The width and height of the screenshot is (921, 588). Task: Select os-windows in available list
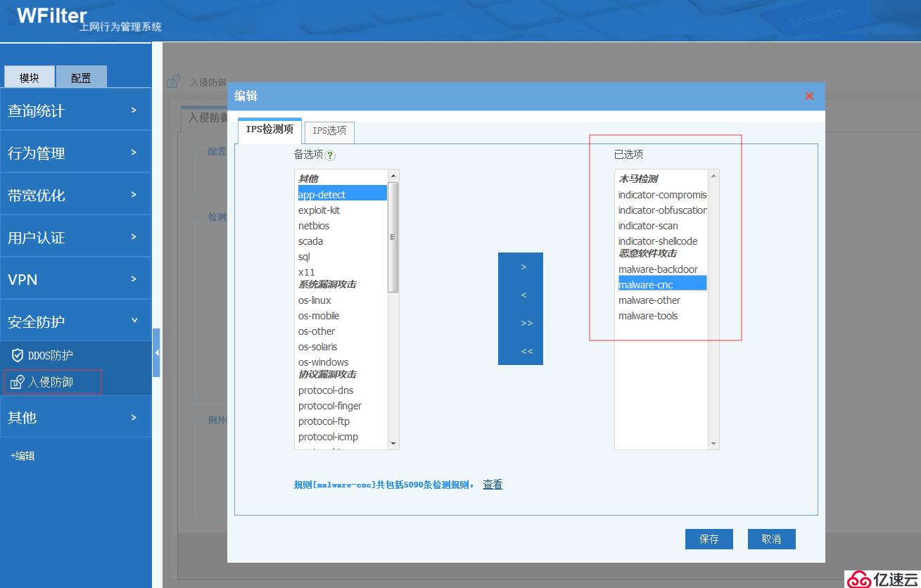[342, 362]
